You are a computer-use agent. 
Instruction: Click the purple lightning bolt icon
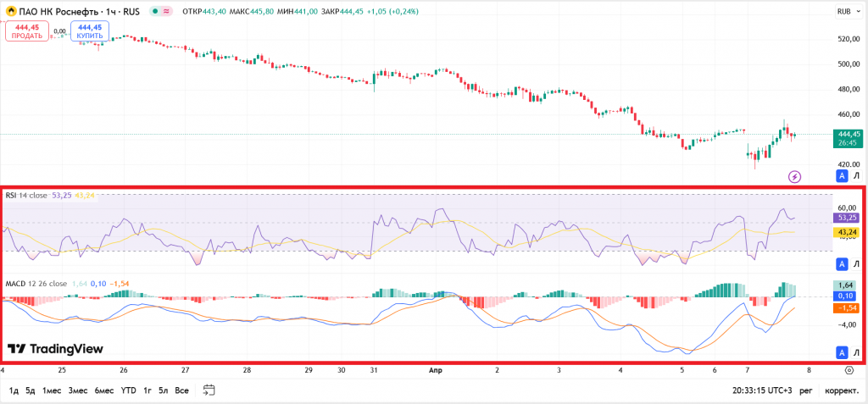pos(794,177)
